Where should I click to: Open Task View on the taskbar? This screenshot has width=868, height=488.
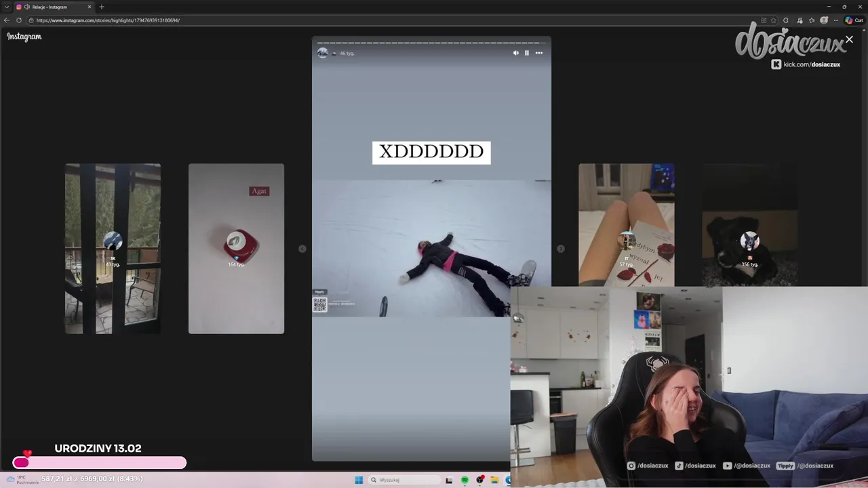[x=449, y=480]
